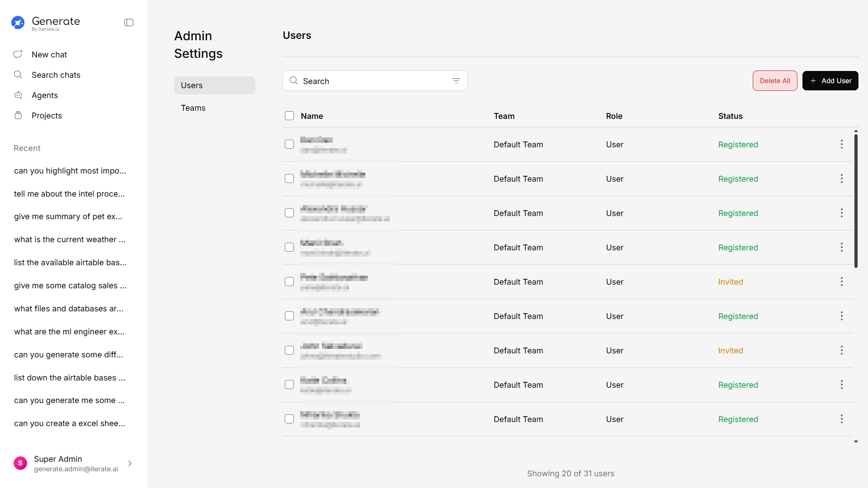Focus the Search users input field
Image resolution: width=868 pixels, height=488 pixels.
(x=371, y=81)
